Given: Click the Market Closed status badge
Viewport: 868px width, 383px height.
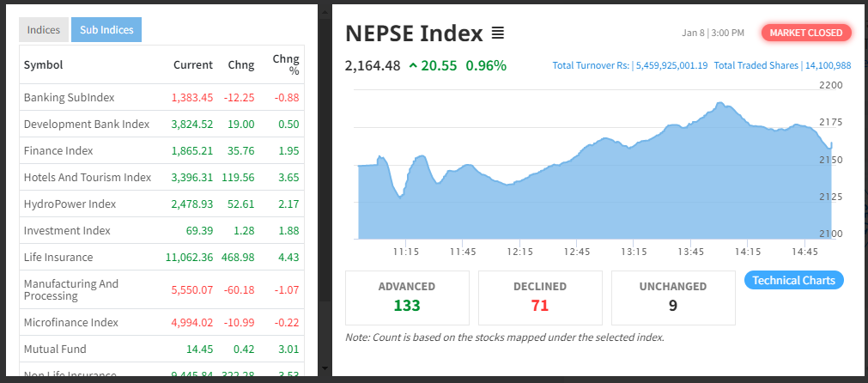Looking at the screenshot, I should point(806,33).
